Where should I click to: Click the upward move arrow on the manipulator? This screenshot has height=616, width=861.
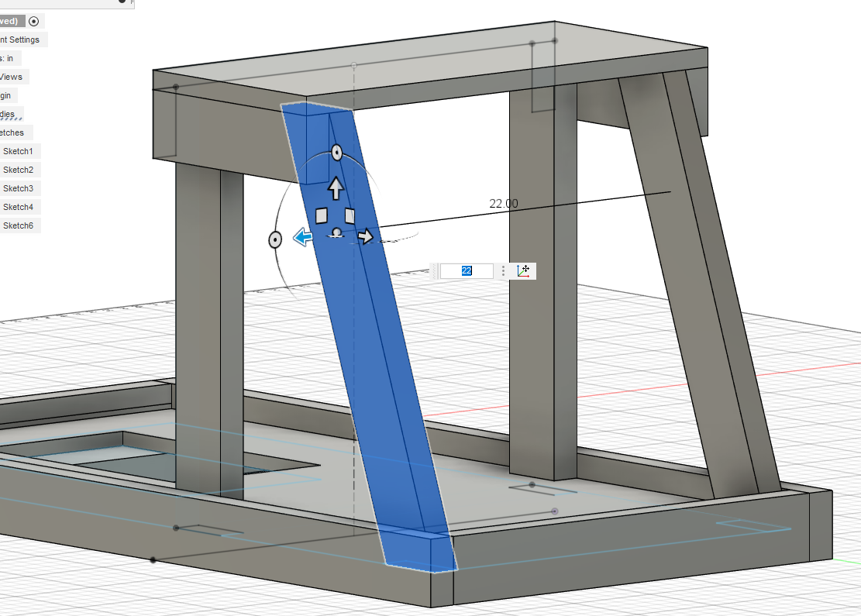click(336, 188)
